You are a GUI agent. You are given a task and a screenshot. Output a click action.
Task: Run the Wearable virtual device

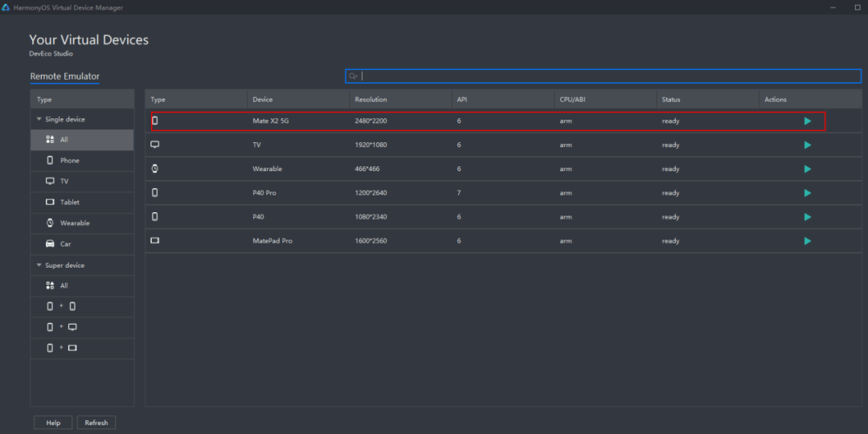coord(807,170)
